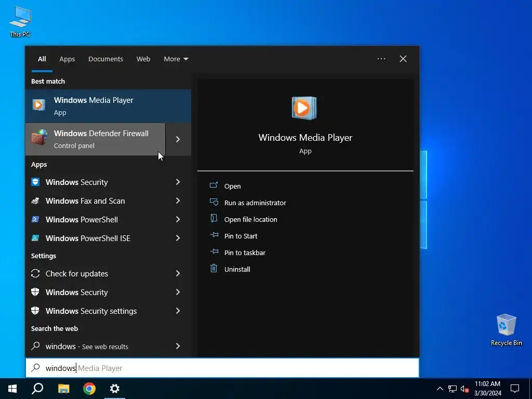Viewport: 532px width, 399px height.
Task: Click the Windows PowerShell icon
Action: tap(35, 219)
